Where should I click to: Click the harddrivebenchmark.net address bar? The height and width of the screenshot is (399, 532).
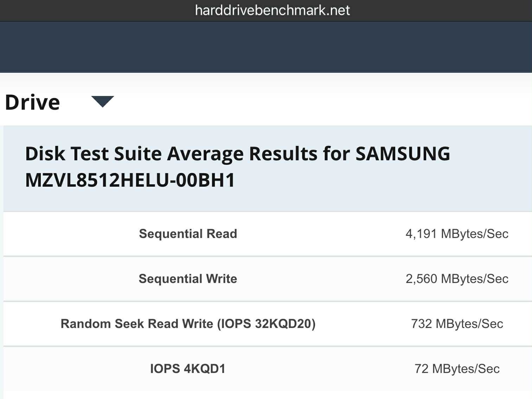coord(272,11)
